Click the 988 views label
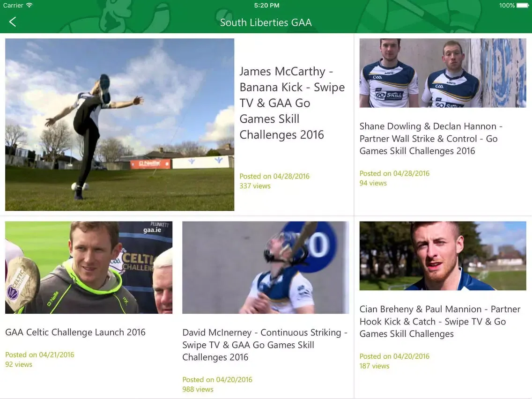This screenshot has height=399, width=532. coord(198,390)
